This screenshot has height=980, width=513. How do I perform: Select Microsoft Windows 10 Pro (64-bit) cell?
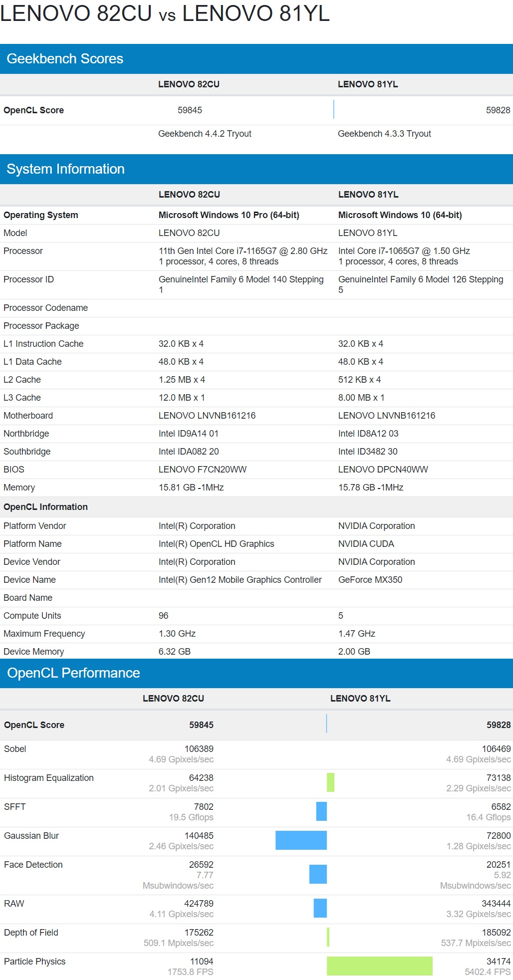(x=229, y=215)
